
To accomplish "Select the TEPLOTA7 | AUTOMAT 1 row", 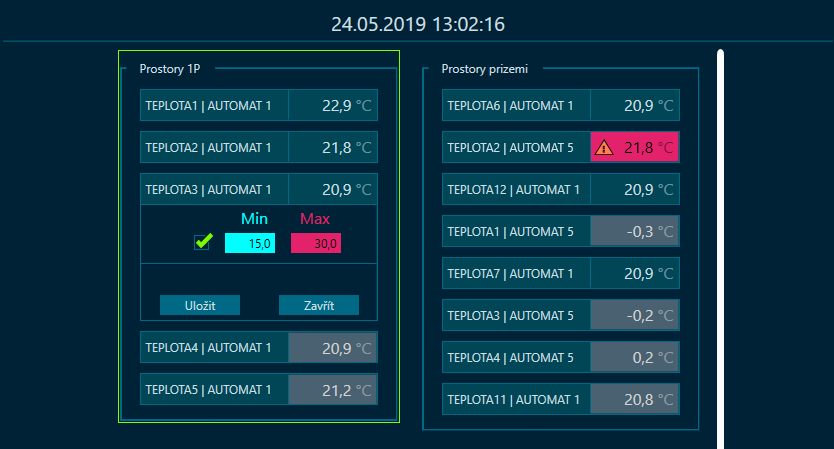I will pyautogui.click(x=561, y=273).
